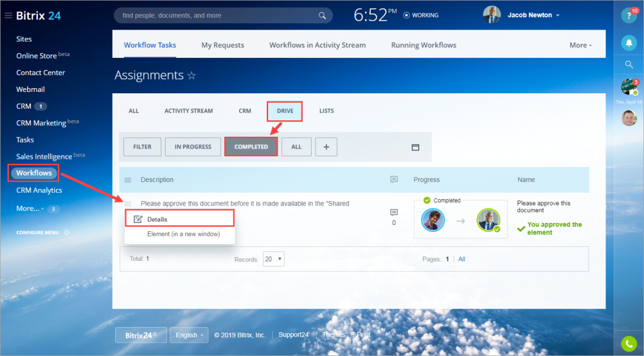644x356 pixels.
Task: Select the LISTS category tab
Action: (327, 111)
